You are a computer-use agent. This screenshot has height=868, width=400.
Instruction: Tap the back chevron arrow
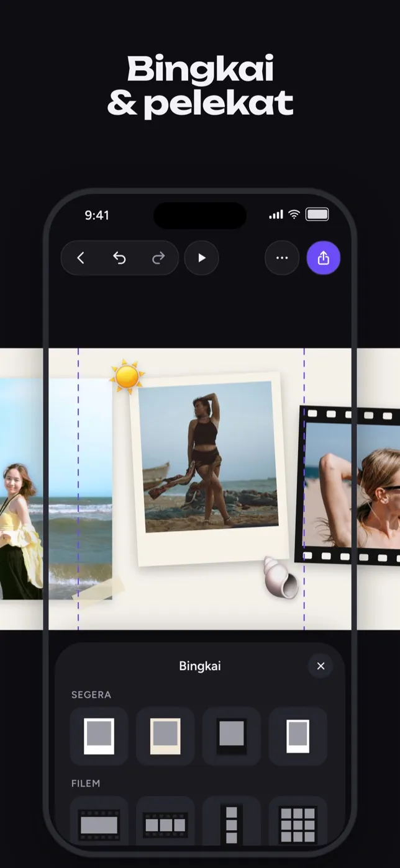click(81, 258)
